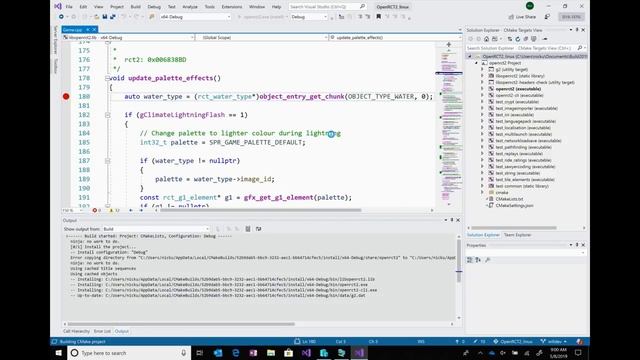The height and width of the screenshot is (360, 640).
Task: Click the Navigate Backward toolbar arrow
Action: click(61, 17)
